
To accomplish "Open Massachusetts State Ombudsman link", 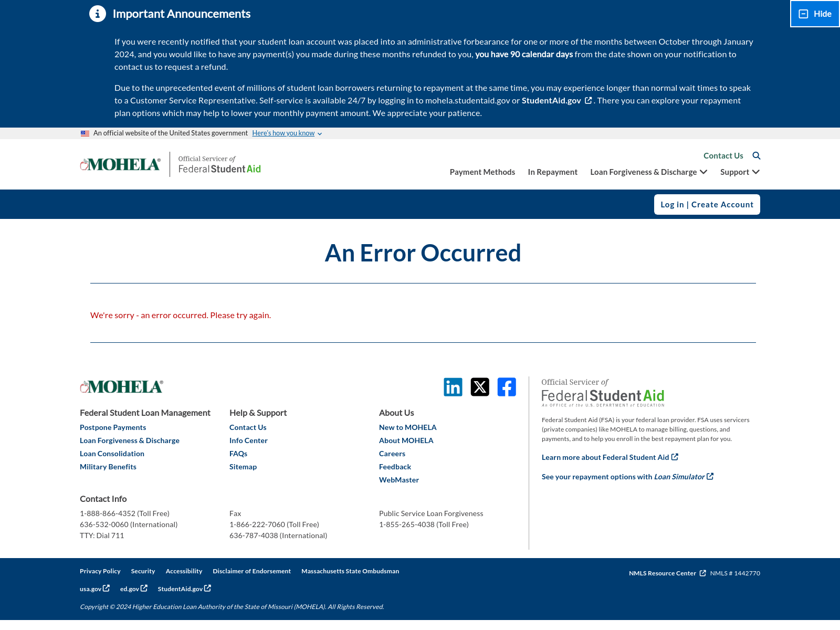I will click(x=350, y=571).
